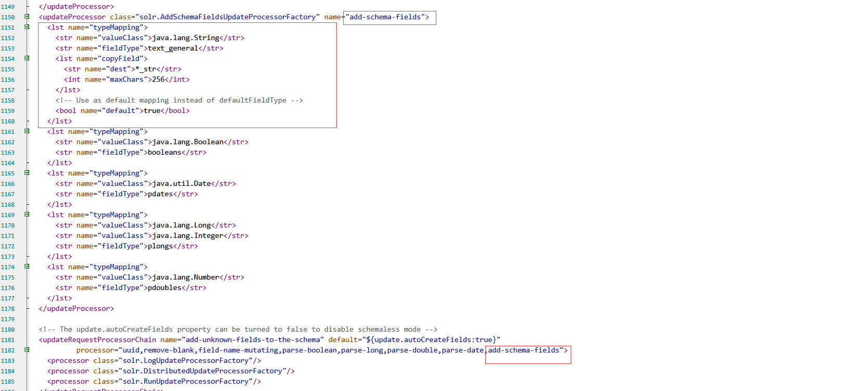Fold the Boolean typeMapping block on line 1161
This screenshot has height=391, width=868.
pos(27,131)
